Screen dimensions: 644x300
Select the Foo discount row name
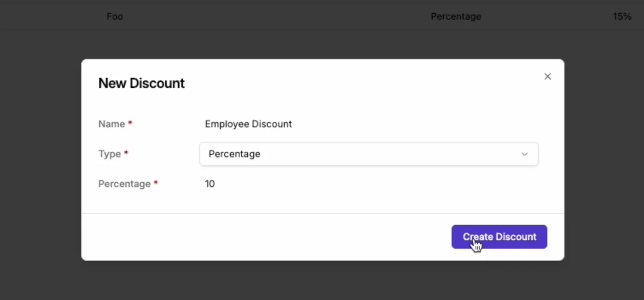115,16
